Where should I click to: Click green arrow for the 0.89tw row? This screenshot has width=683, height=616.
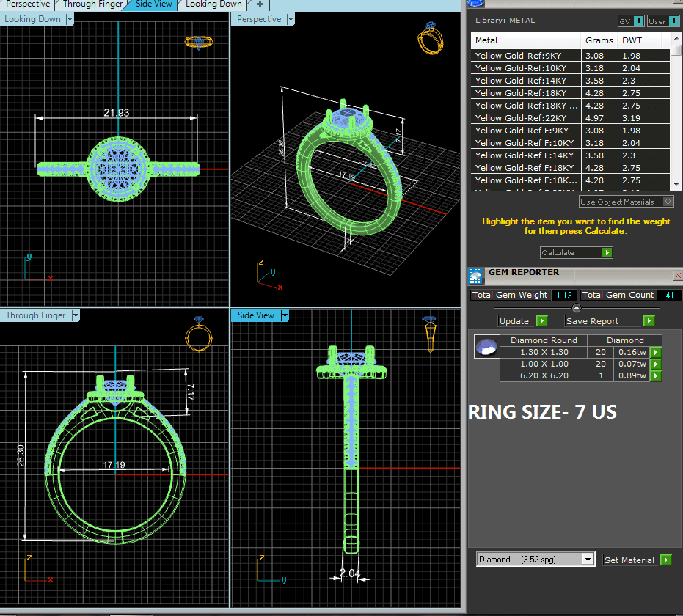656,376
